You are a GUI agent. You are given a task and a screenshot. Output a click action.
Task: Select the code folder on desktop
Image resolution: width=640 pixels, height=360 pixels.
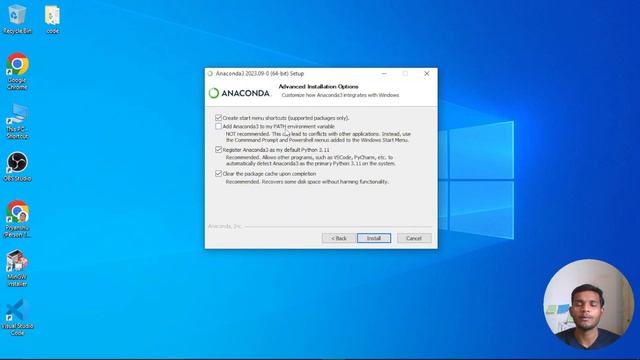coord(52,19)
